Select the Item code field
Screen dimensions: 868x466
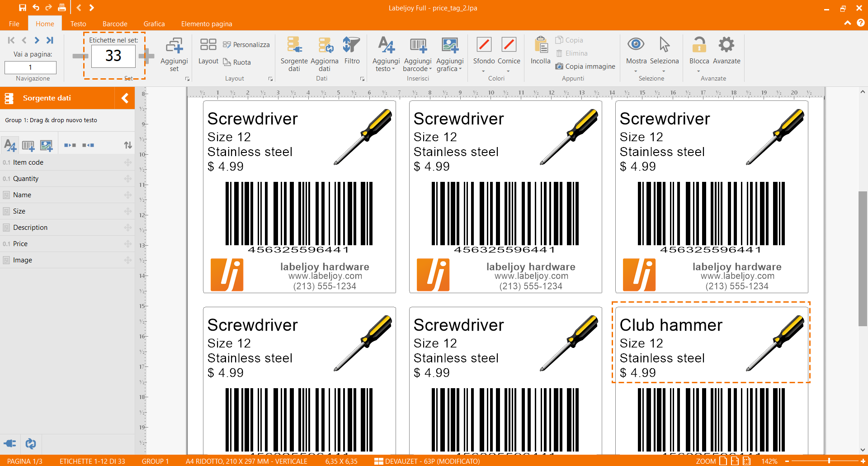[67, 162]
